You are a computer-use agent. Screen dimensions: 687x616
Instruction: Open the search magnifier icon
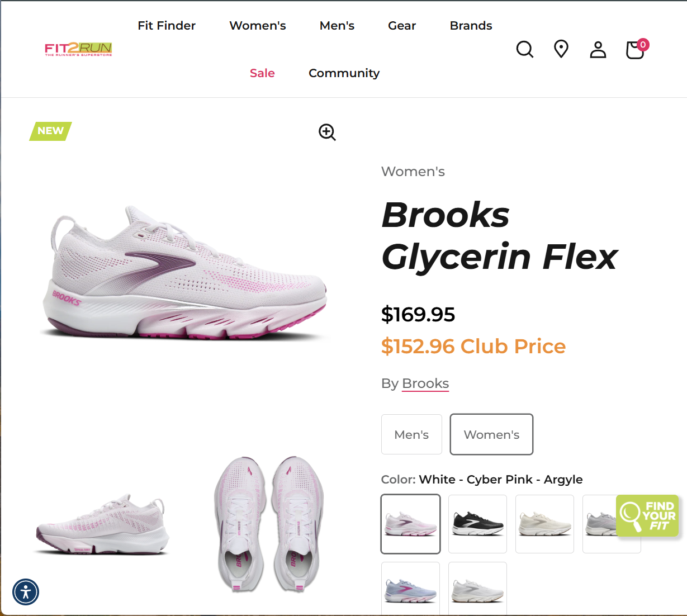524,49
